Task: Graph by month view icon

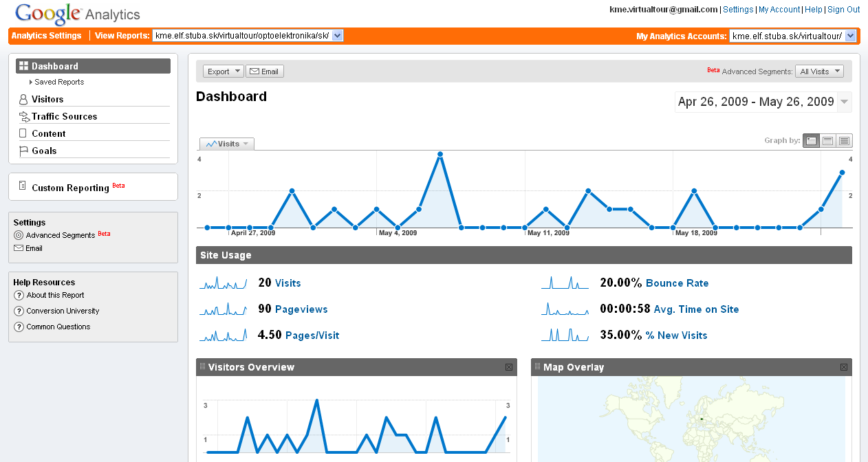Action: tap(844, 140)
